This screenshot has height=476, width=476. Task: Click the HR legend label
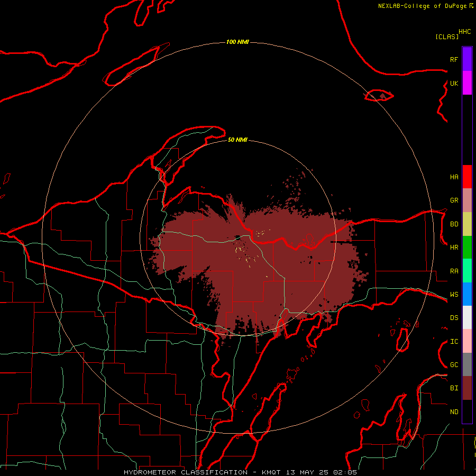(x=454, y=247)
